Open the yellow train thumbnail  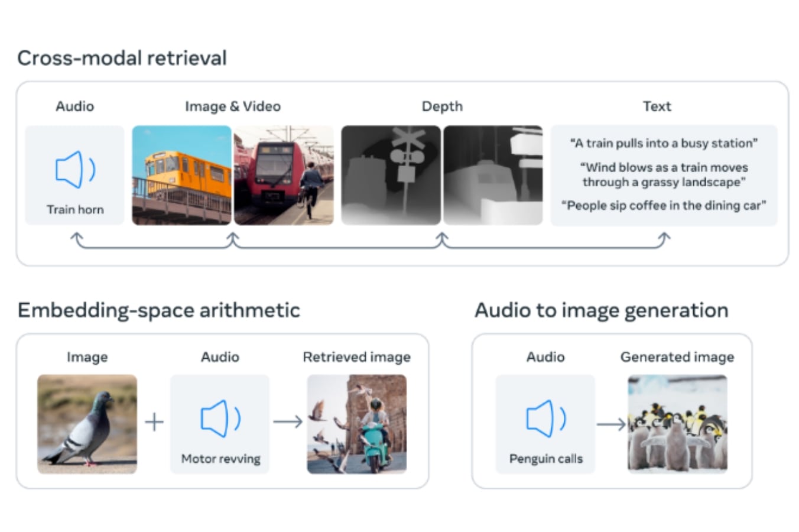point(181,175)
